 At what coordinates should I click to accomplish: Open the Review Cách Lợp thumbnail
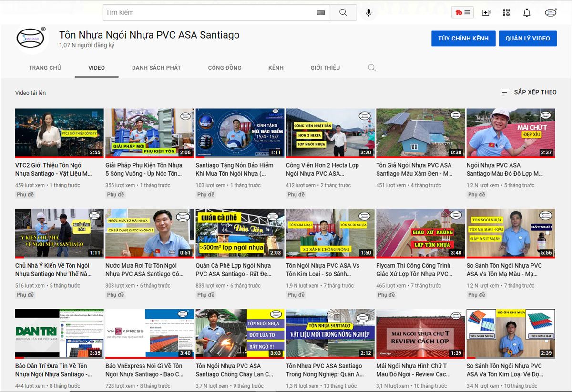pyautogui.click(x=420, y=334)
